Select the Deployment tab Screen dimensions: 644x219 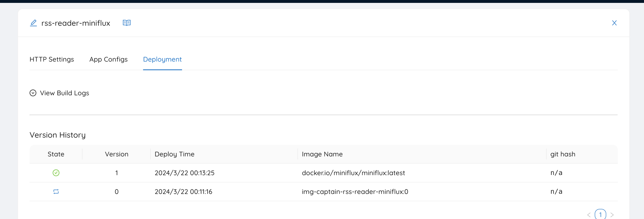(x=162, y=59)
